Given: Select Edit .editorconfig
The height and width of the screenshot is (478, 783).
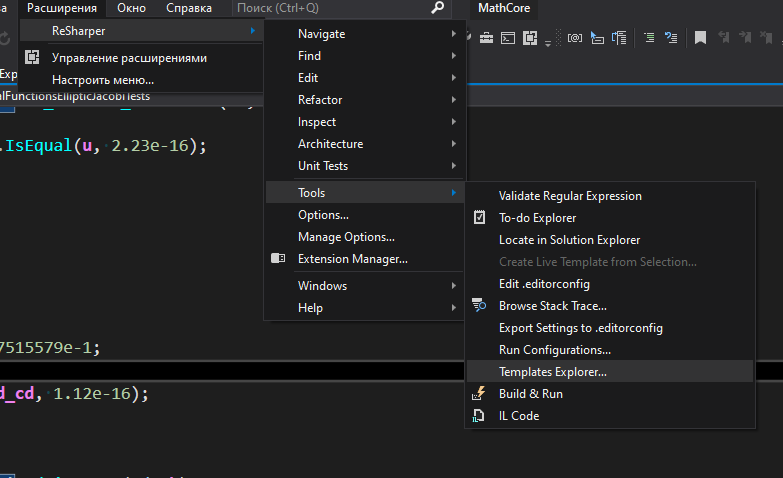Looking at the screenshot, I should pos(610,284).
